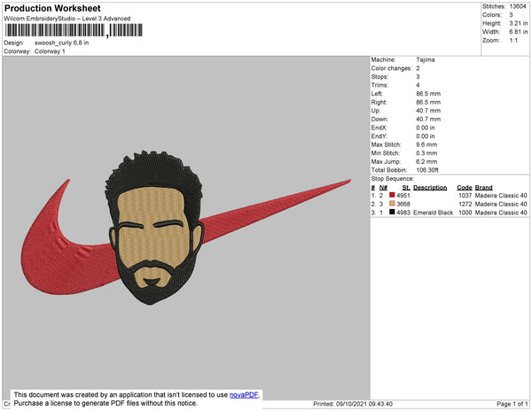
Task: Click the 'Code' column header
Action: pos(465,188)
